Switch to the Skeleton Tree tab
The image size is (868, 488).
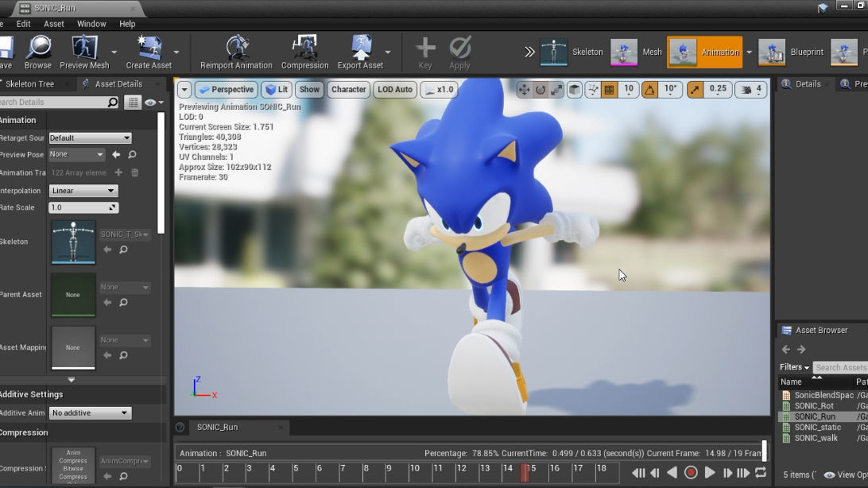click(x=29, y=84)
